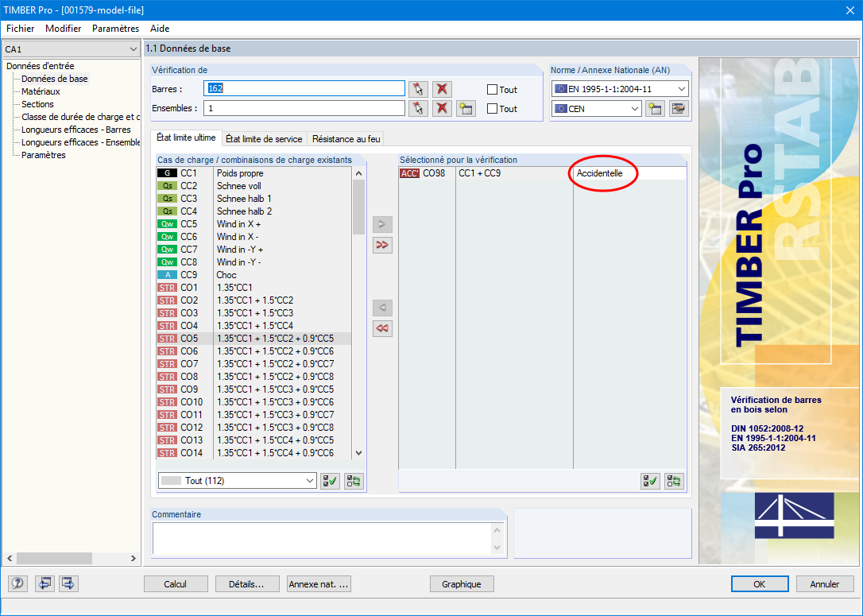Select all in selected-for-verification list icon
This screenshot has height=616, width=863.
pos(651,481)
